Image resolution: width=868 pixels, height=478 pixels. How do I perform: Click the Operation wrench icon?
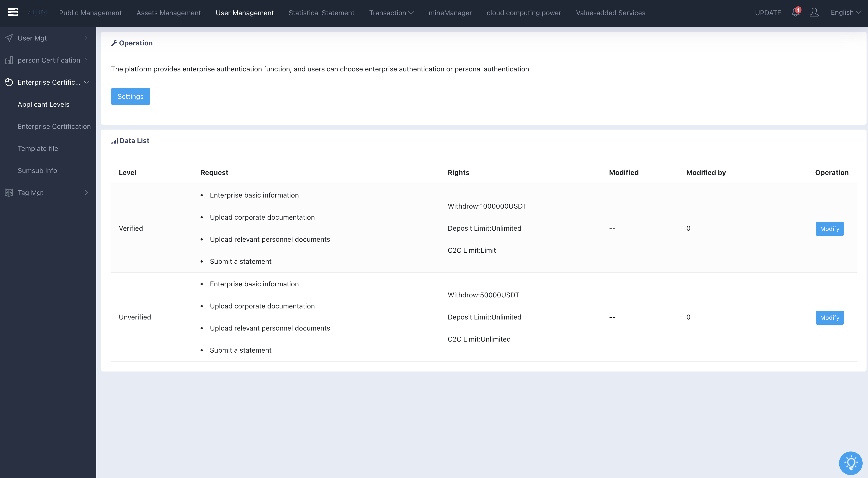click(x=114, y=43)
